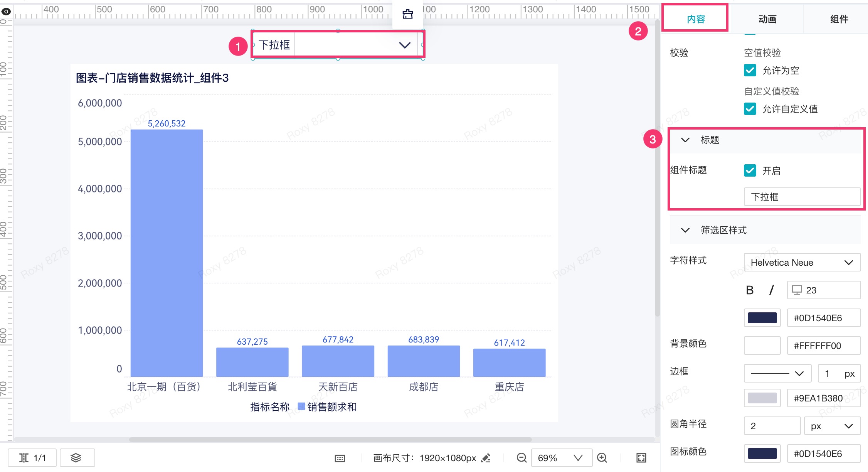868x472 pixels.
Task: Switch to the 组件 tab
Action: 839,19
